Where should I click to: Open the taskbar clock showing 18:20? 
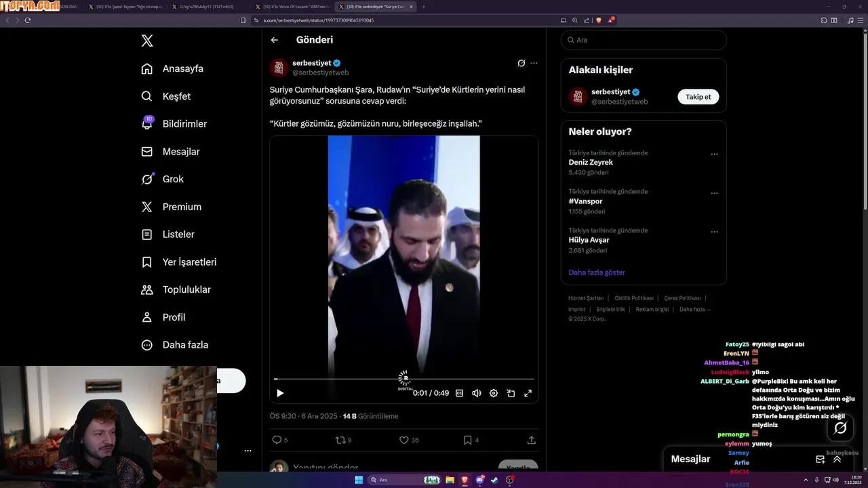pos(853,480)
